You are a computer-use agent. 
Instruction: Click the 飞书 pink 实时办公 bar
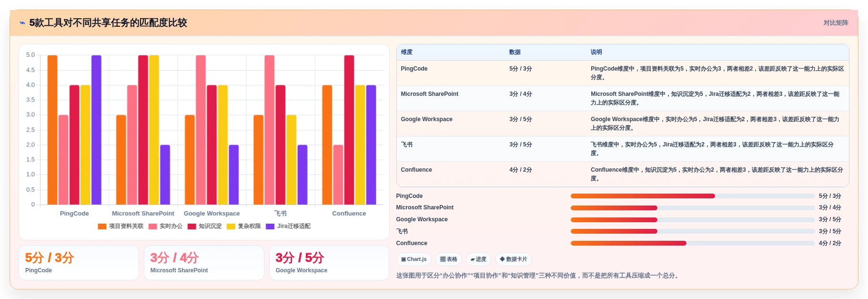click(x=270, y=130)
